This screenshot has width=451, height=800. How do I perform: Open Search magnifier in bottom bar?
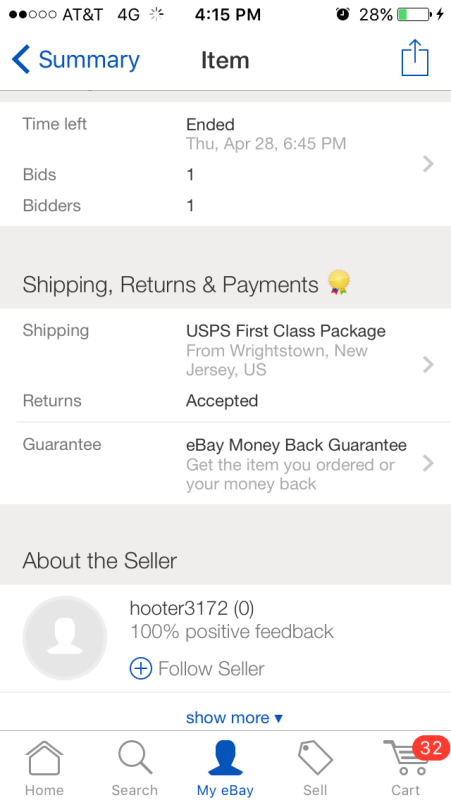(135, 758)
